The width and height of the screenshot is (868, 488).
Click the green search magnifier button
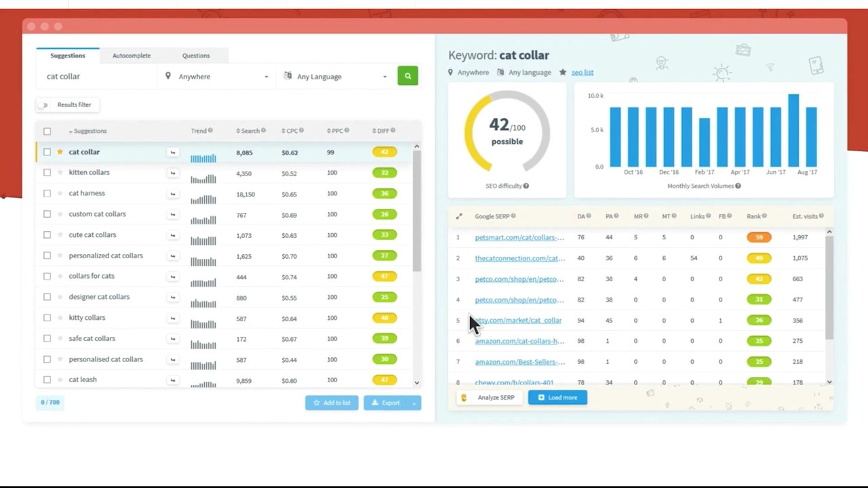(408, 76)
